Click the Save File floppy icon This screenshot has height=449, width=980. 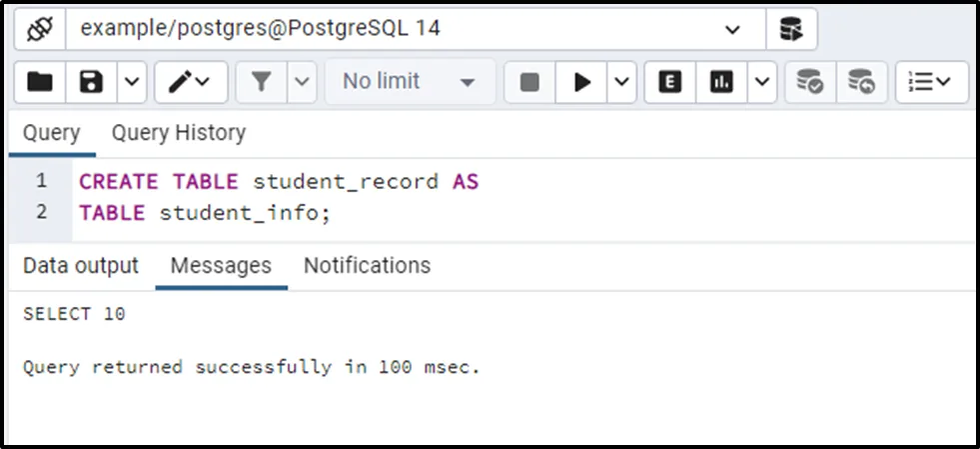click(92, 82)
